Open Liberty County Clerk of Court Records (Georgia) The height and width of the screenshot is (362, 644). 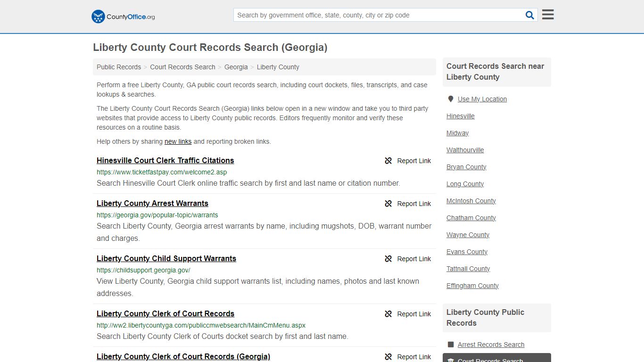[x=183, y=356]
